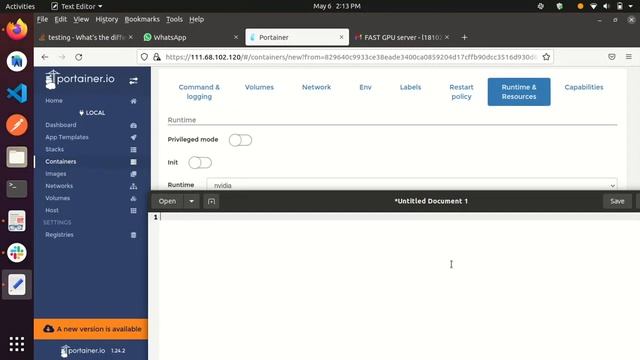Open Text Editor from the dock
This screenshot has height=360, width=640.
point(17,284)
